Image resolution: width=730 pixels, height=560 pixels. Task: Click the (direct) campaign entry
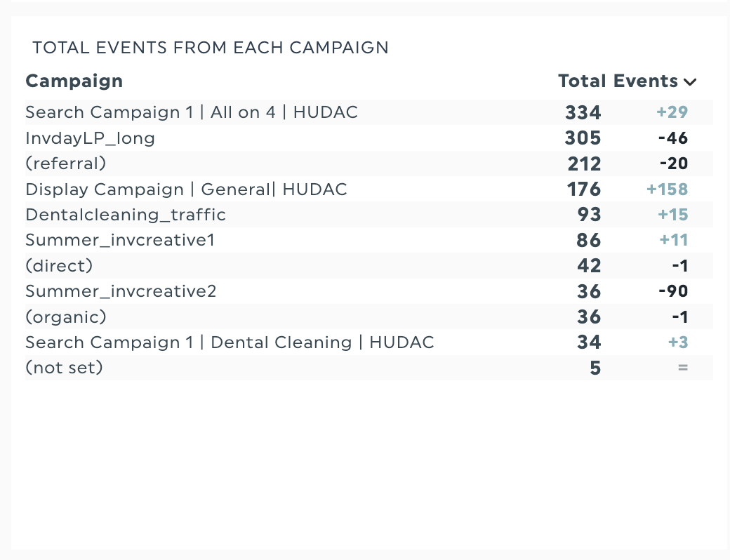point(59,266)
